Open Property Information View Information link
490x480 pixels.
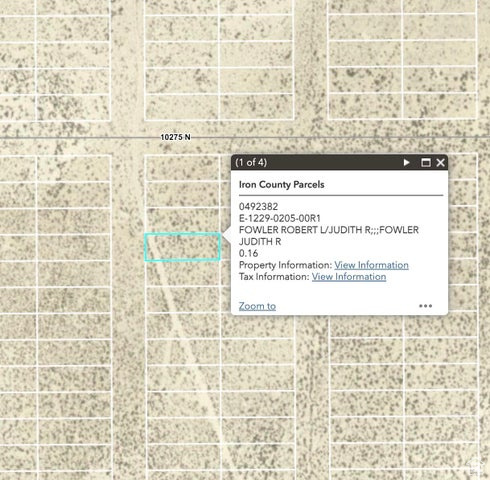371,265
